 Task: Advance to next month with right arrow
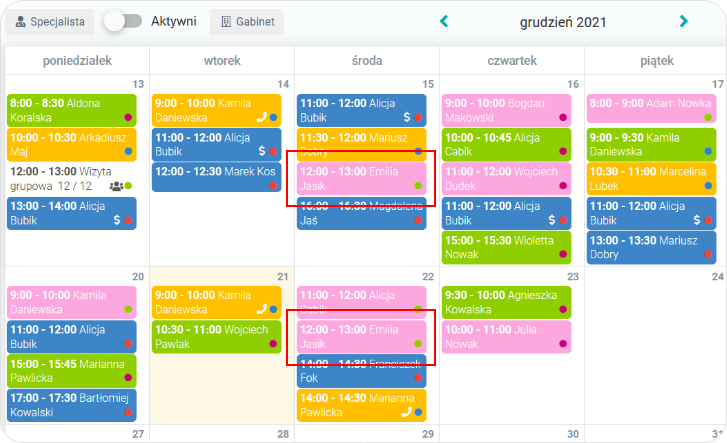coord(684,21)
